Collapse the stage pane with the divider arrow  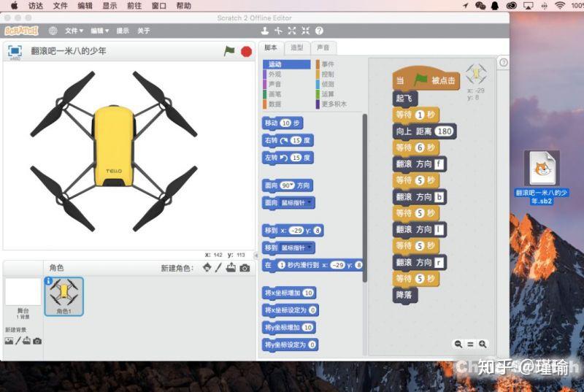256,255
